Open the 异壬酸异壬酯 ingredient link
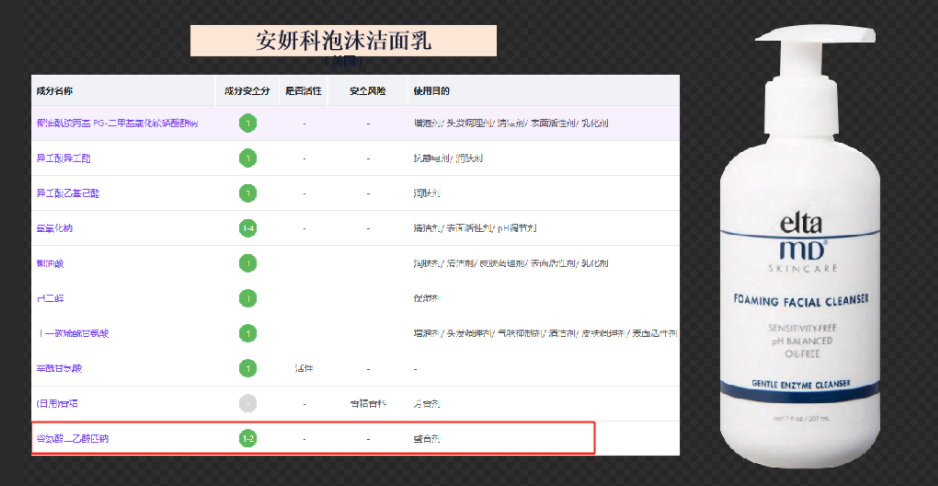Screen dimensions: 938x486 click(64, 158)
